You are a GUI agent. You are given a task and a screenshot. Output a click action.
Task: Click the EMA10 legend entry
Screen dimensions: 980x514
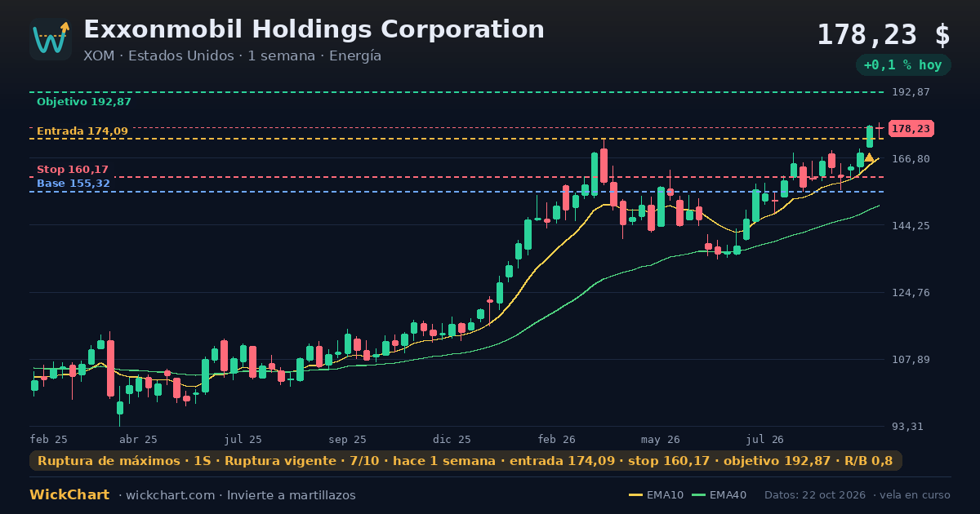(657, 495)
